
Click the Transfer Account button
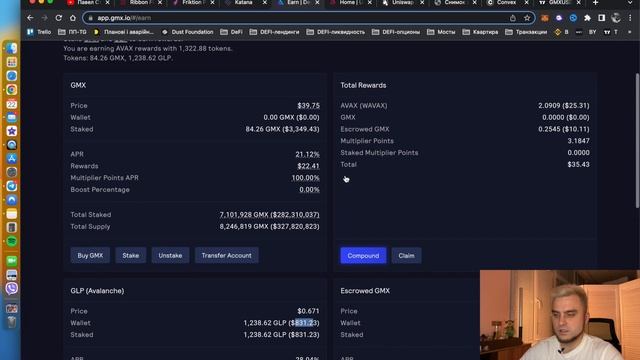point(227,256)
